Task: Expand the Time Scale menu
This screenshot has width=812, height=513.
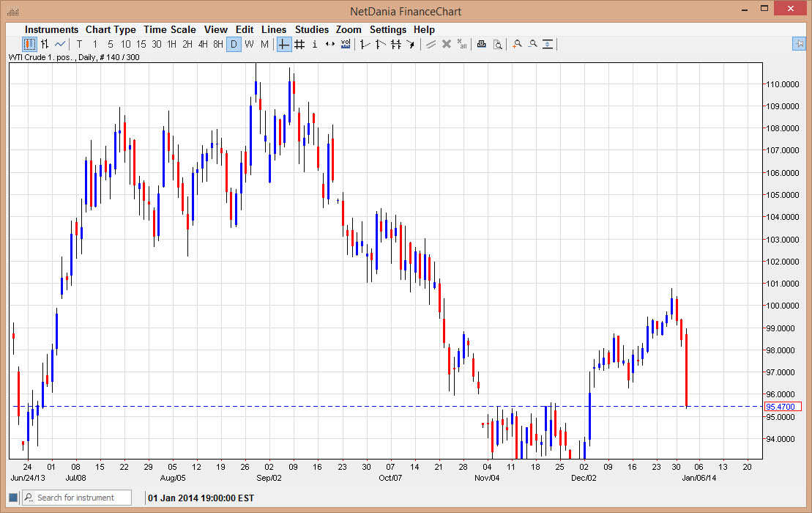Action: pos(169,29)
